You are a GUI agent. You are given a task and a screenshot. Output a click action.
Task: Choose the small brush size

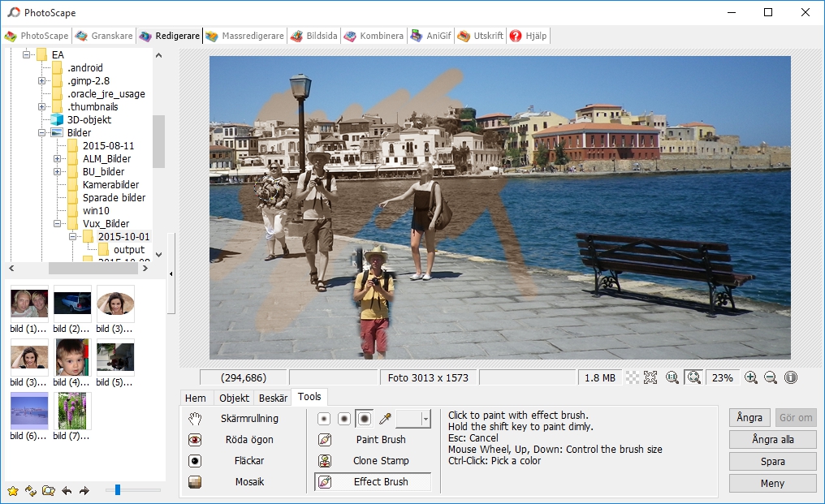[324, 419]
